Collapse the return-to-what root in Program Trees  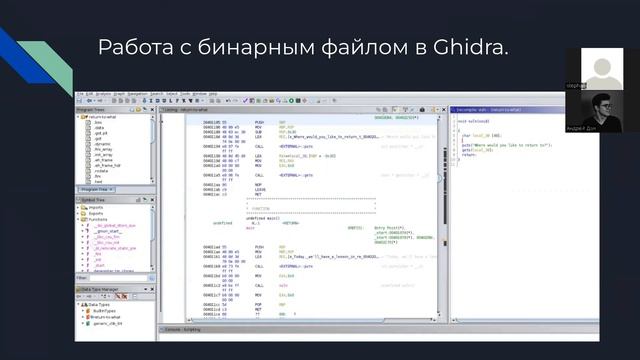[78, 117]
